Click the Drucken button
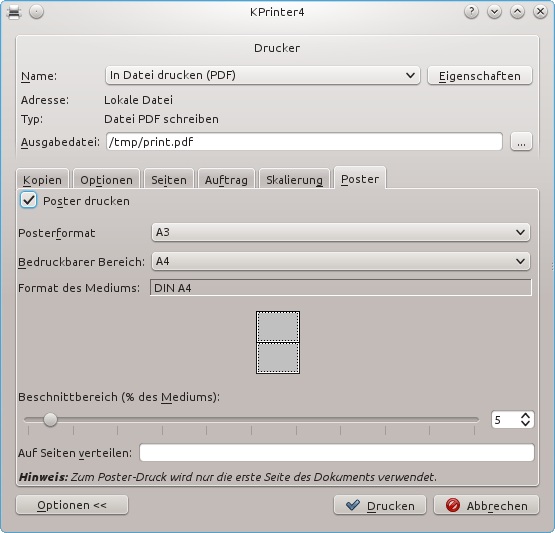This screenshot has height=533, width=555. [x=380, y=506]
